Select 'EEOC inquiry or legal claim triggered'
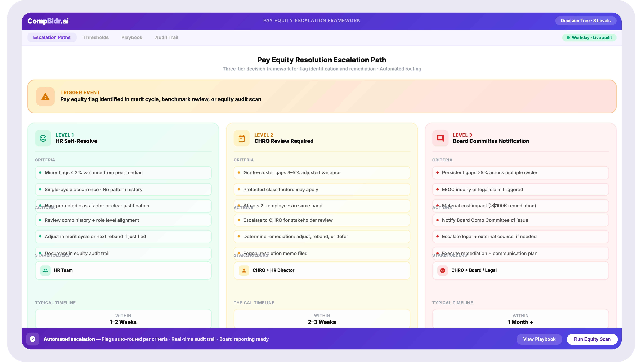644x362 pixels. [x=521, y=189]
